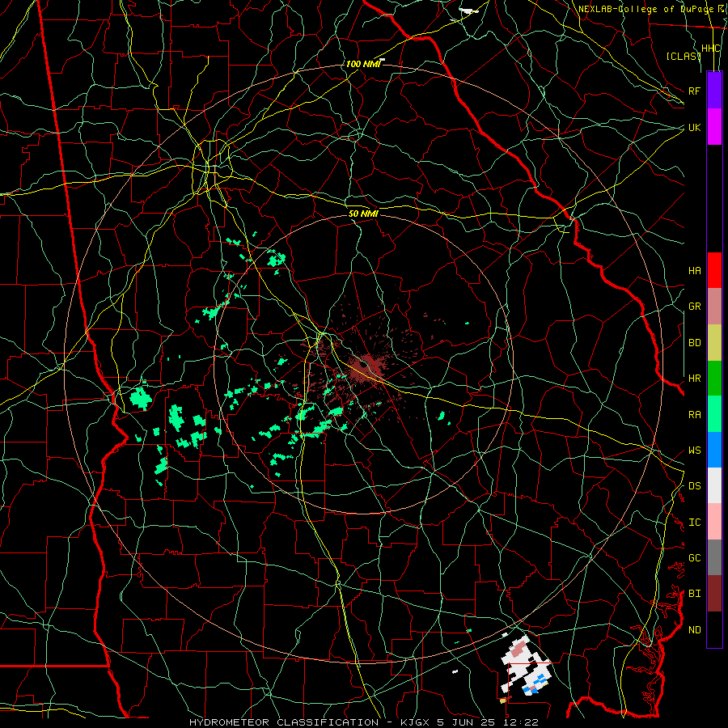728x728 pixels.
Task: Click the Hydrometeor Classification KJGX title text
Action: (364, 722)
